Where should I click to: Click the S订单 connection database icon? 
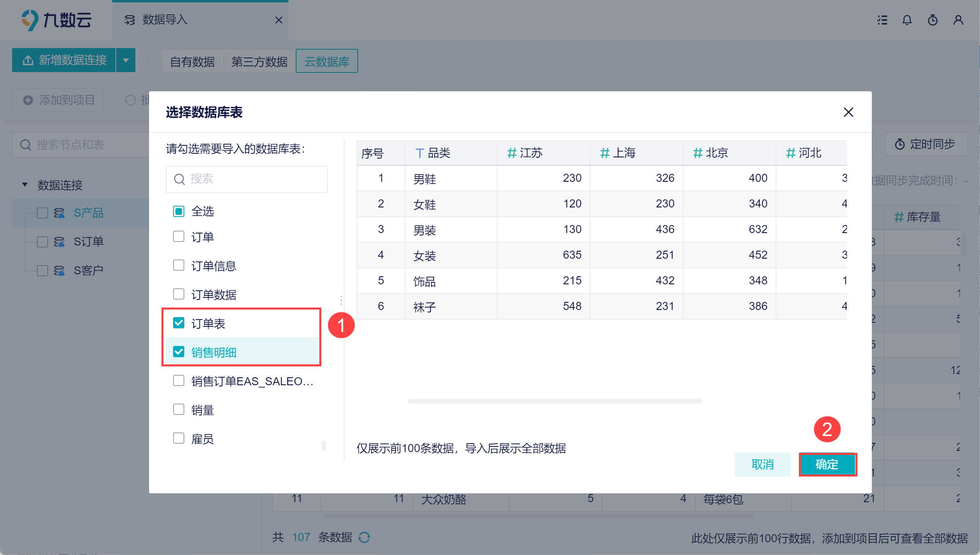[x=59, y=242]
